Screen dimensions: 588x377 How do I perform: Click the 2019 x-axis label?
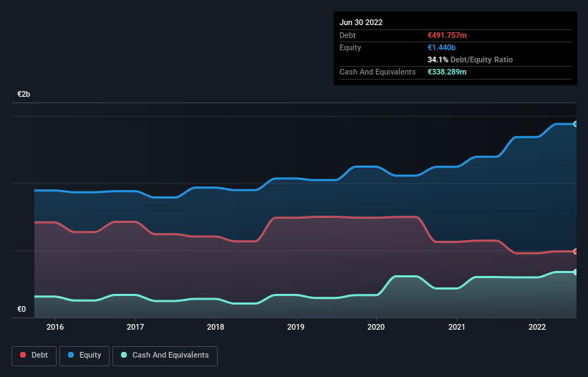point(296,327)
